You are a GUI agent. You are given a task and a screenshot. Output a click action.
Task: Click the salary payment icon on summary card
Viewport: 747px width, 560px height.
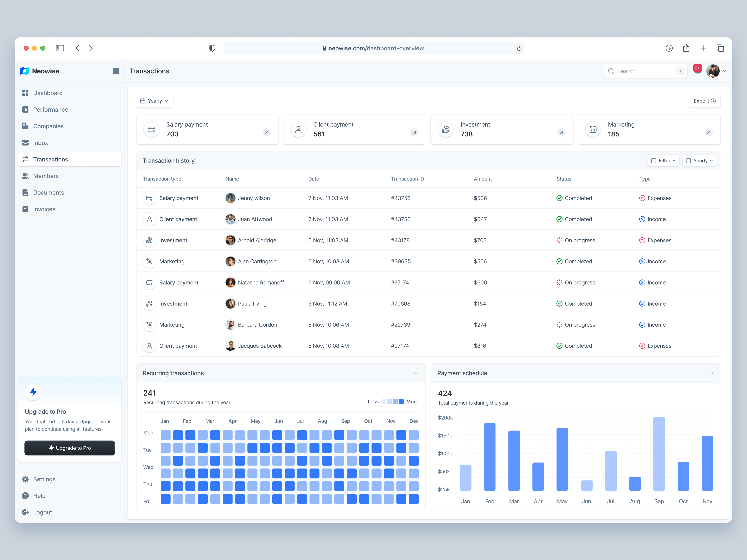coord(151,129)
